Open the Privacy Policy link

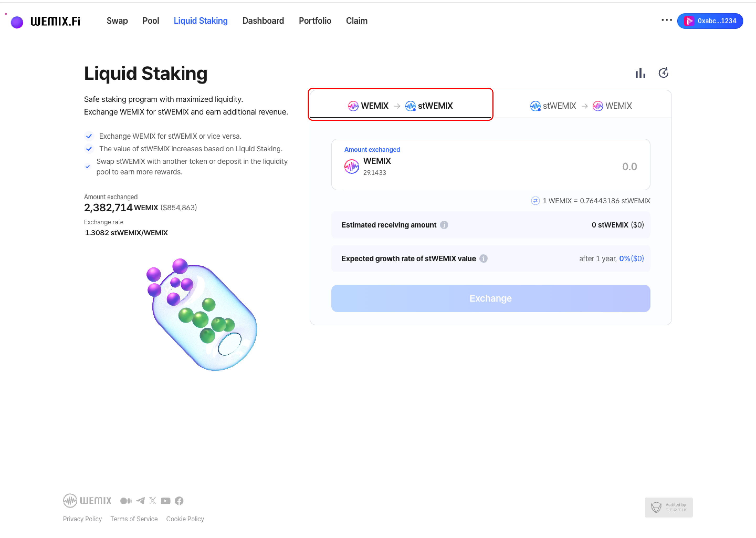[82, 519]
